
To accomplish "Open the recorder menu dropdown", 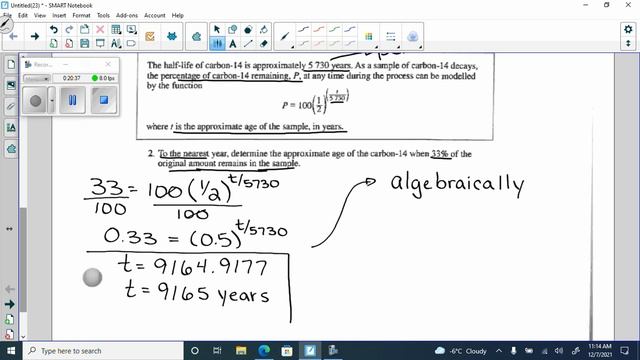I will (36, 78).
